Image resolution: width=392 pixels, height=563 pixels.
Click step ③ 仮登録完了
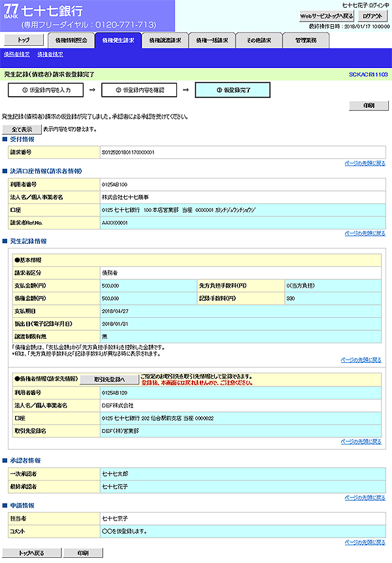[x=233, y=90]
